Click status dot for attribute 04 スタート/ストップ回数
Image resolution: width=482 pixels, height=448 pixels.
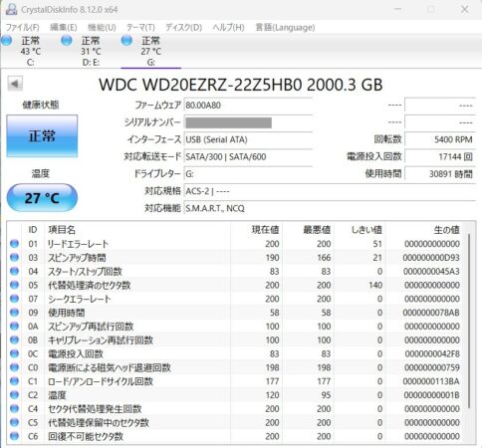(x=14, y=271)
